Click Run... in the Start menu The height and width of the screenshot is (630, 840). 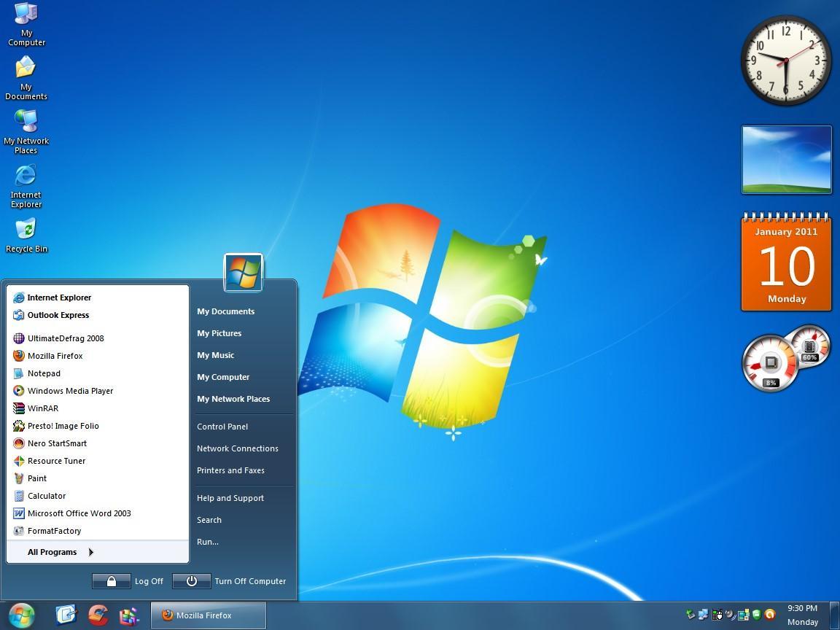pos(208,542)
